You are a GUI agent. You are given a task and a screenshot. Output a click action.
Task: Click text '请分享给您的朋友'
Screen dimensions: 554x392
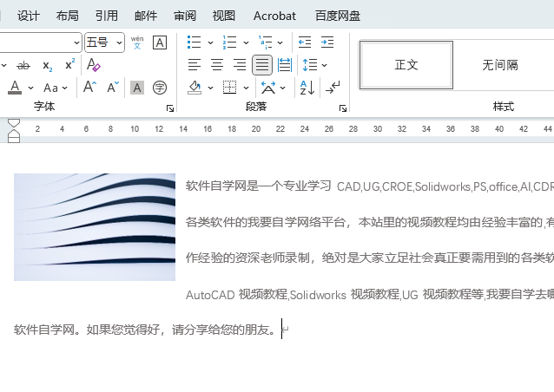point(220,330)
